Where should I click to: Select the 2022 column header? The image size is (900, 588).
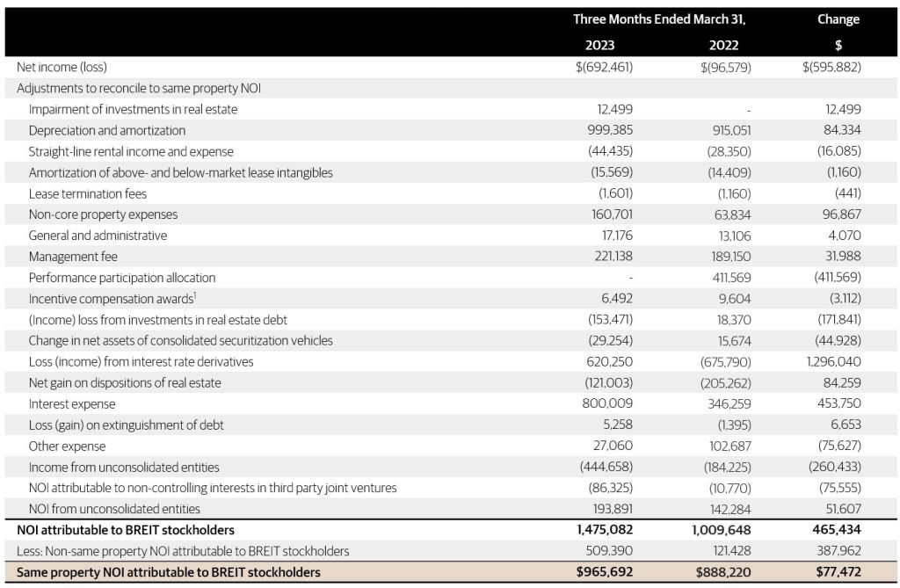pos(724,46)
